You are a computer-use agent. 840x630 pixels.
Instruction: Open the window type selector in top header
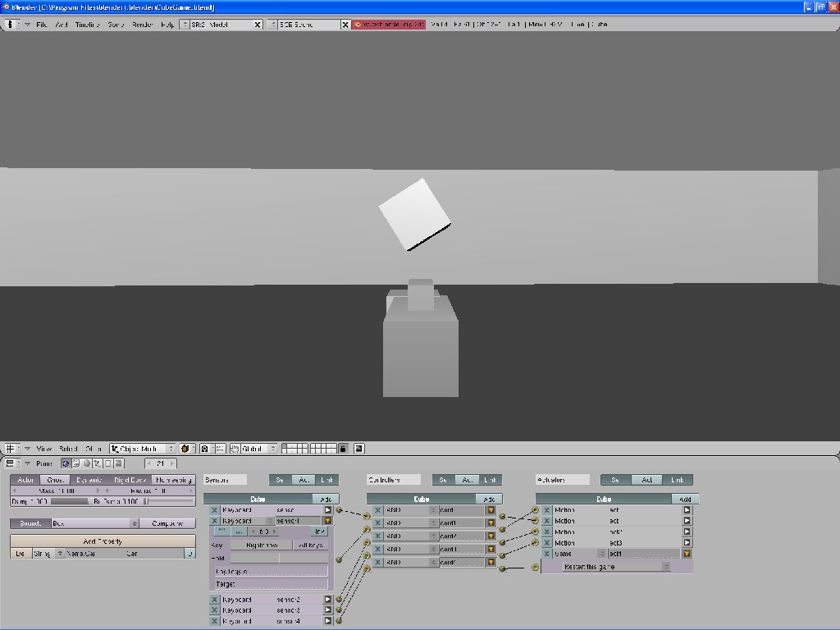[11, 25]
